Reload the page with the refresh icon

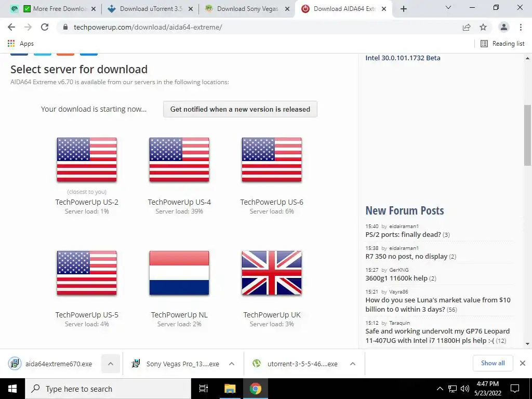click(45, 27)
